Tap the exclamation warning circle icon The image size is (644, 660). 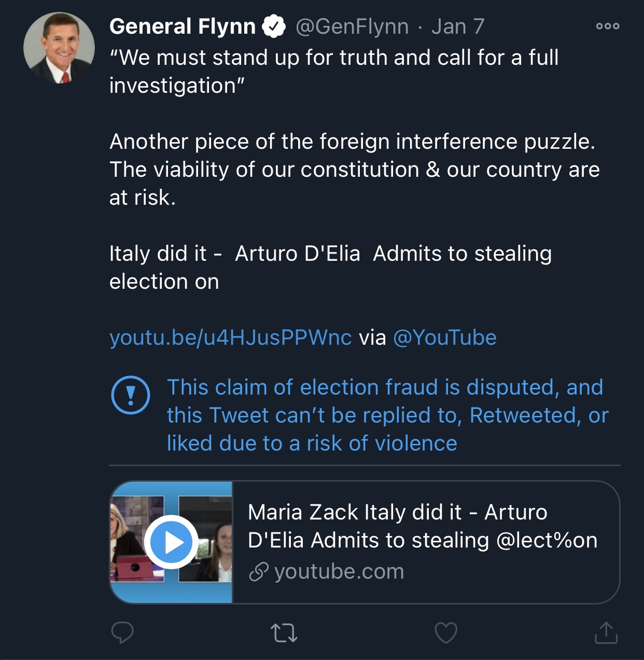[131, 395]
